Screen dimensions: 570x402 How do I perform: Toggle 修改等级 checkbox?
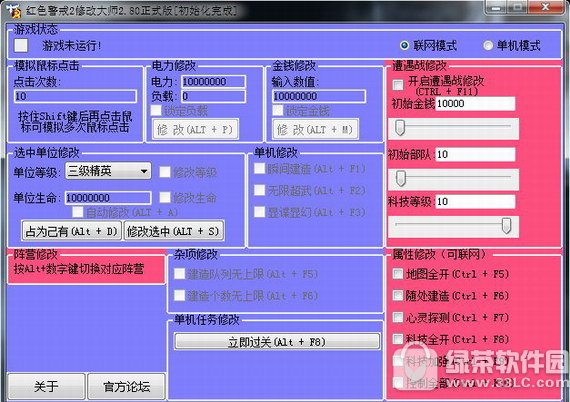coord(165,172)
